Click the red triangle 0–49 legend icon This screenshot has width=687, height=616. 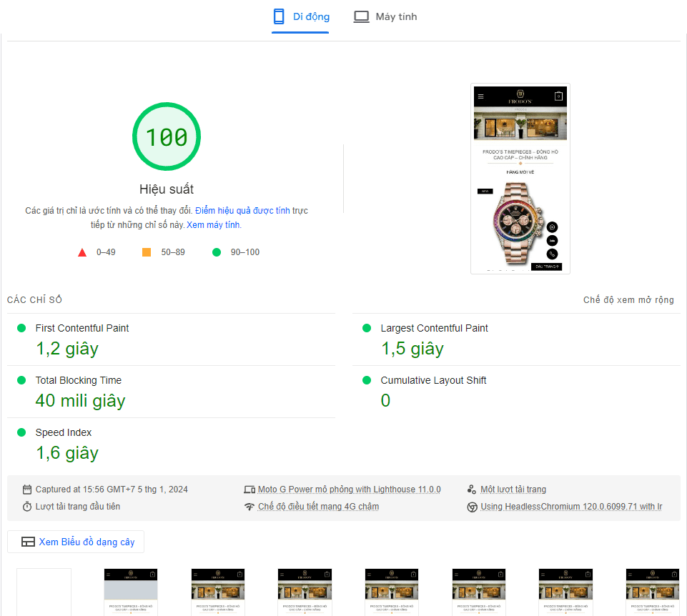click(82, 252)
